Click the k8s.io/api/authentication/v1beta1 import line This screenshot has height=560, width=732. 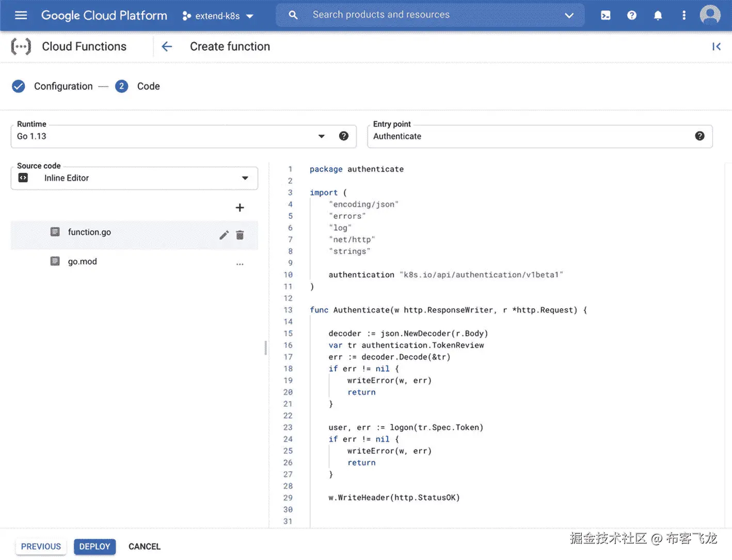click(x=445, y=275)
